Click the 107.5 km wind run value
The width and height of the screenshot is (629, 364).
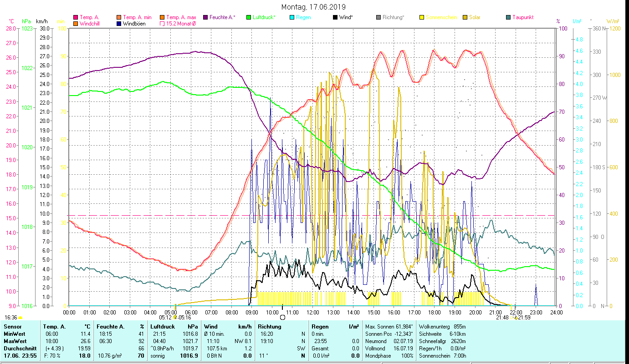[x=217, y=349]
